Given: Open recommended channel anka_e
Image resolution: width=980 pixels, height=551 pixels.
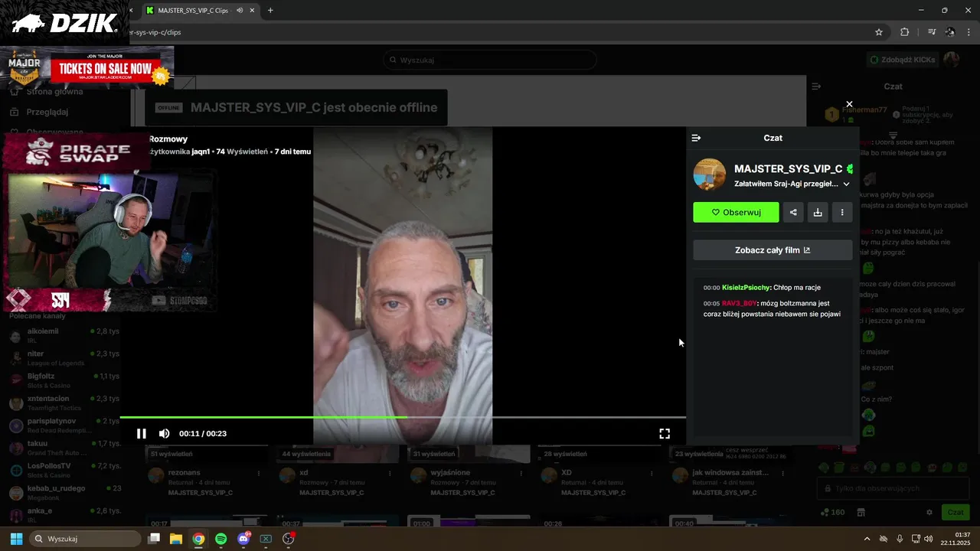Looking at the screenshot, I should (x=64, y=514).
